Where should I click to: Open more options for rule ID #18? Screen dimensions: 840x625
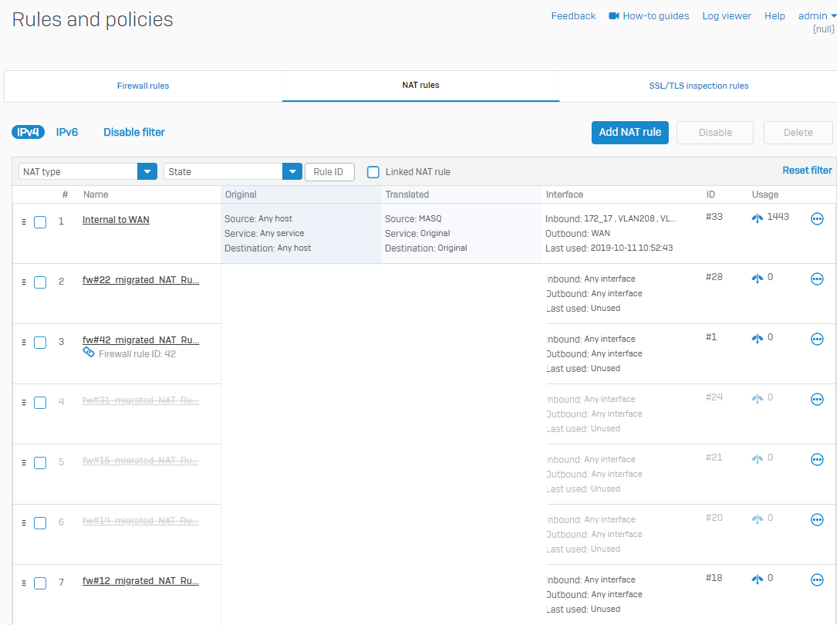coord(817,580)
